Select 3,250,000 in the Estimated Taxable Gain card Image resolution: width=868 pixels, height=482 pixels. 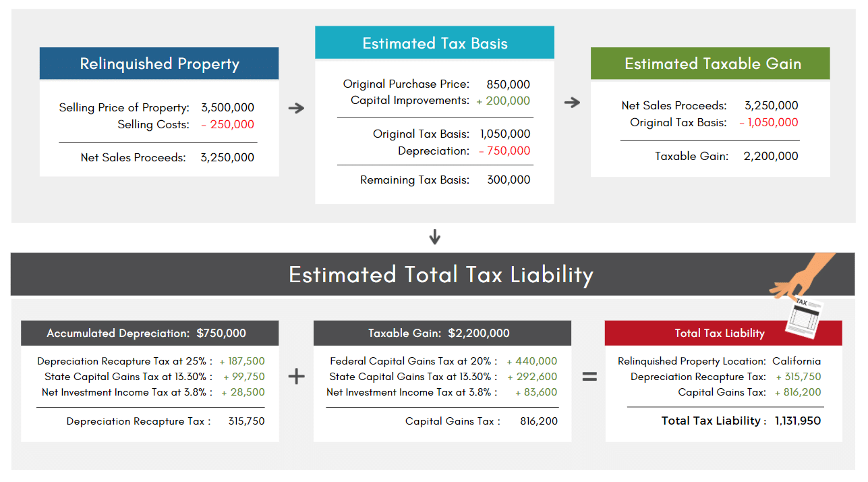point(772,105)
